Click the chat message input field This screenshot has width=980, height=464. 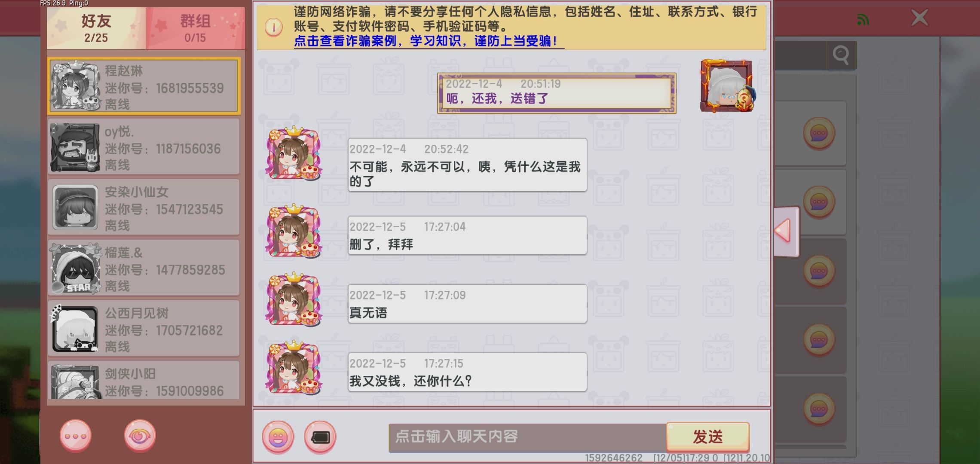pos(527,437)
